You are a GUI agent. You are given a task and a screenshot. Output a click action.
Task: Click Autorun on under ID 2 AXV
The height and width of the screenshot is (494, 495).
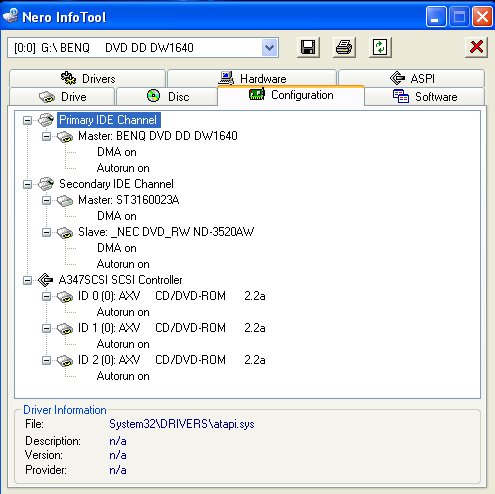point(123,376)
